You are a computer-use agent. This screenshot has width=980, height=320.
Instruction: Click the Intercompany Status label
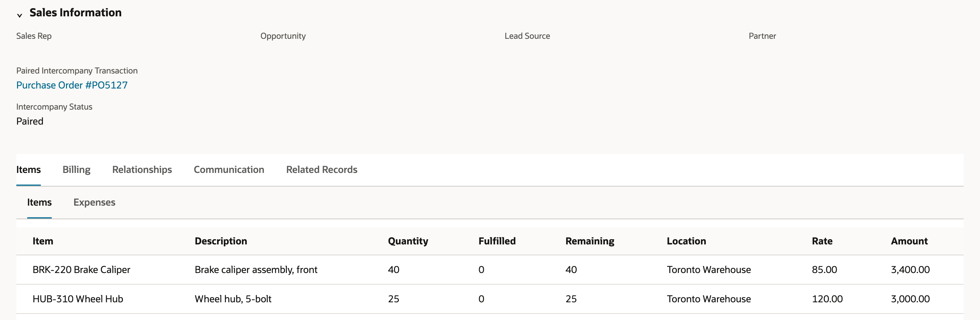click(54, 107)
